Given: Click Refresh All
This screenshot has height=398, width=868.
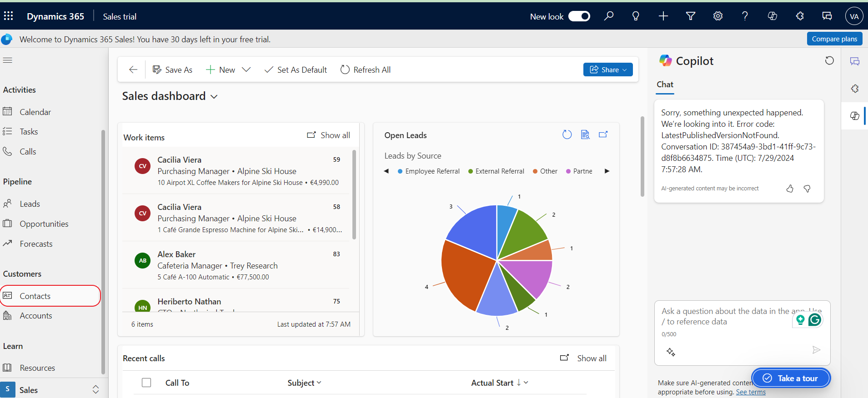Looking at the screenshot, I should pos(366,70).
